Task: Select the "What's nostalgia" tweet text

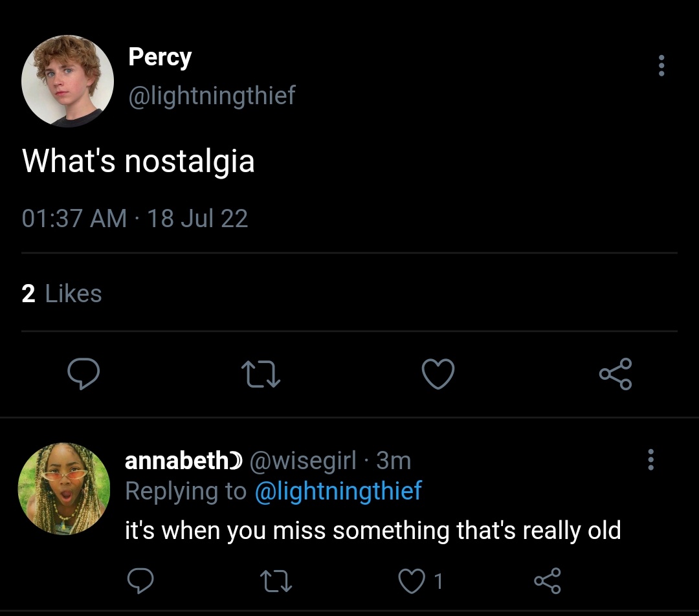Action: tap(139, 161)
